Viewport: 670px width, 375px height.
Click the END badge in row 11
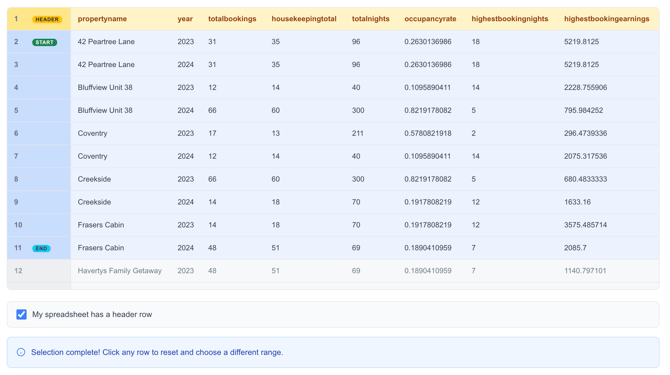pos(41,248)
